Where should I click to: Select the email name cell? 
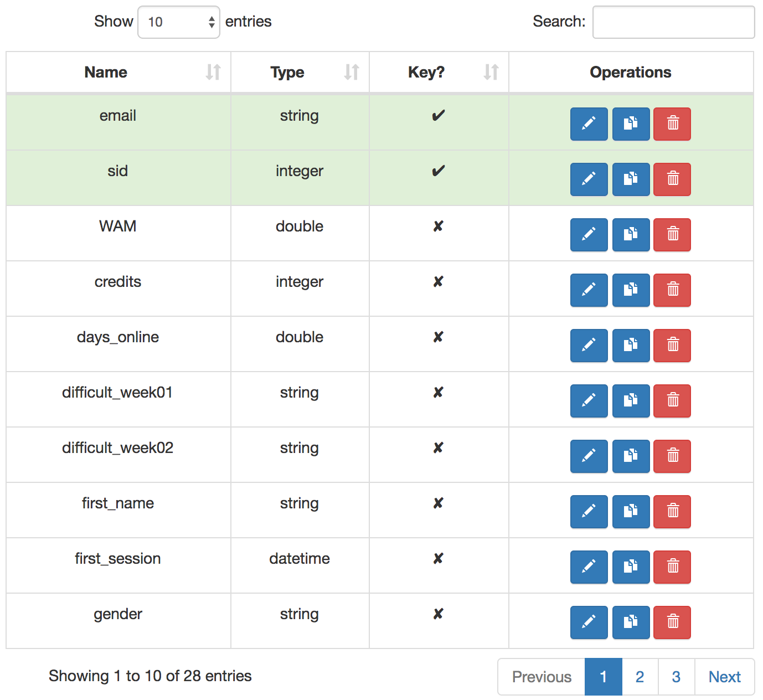click(118, 122)
